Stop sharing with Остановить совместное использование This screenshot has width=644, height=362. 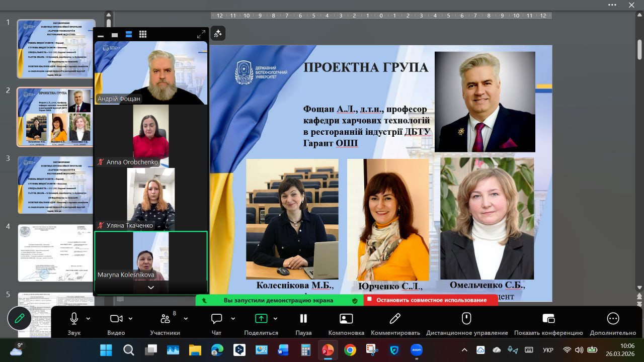point(431,300)
